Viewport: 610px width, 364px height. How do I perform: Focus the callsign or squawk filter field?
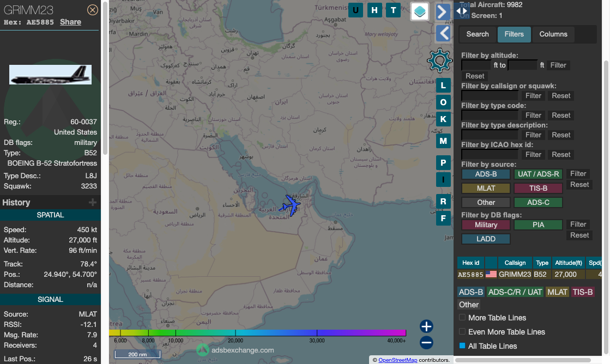tap(490, 96)
